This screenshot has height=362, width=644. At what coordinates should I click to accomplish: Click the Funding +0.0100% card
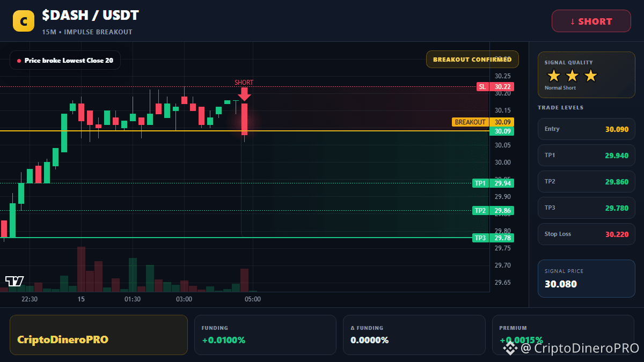coord(265,335)
